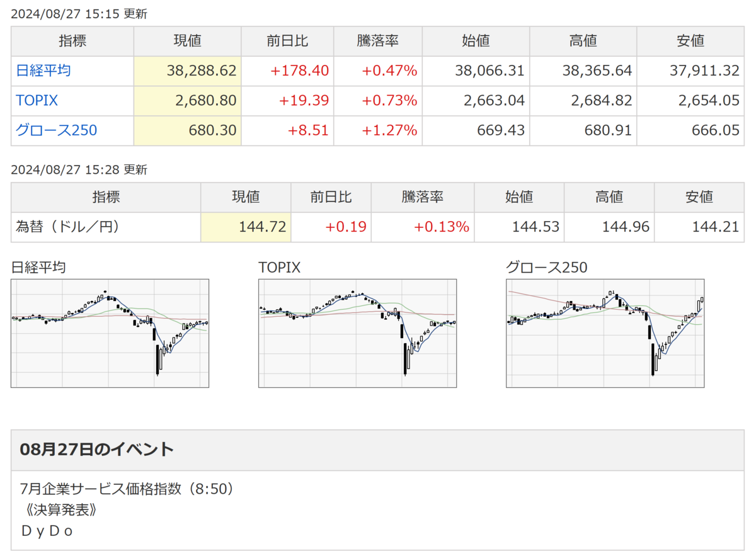Click the TOPIX chart thumbnail
Screen dimensions: 756x556
[x=357, y=333]
